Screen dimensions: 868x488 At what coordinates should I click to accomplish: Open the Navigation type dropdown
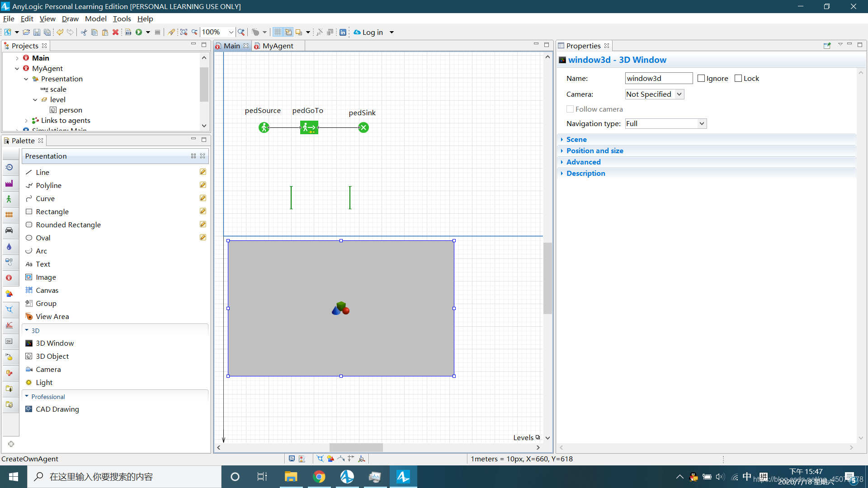665,123
